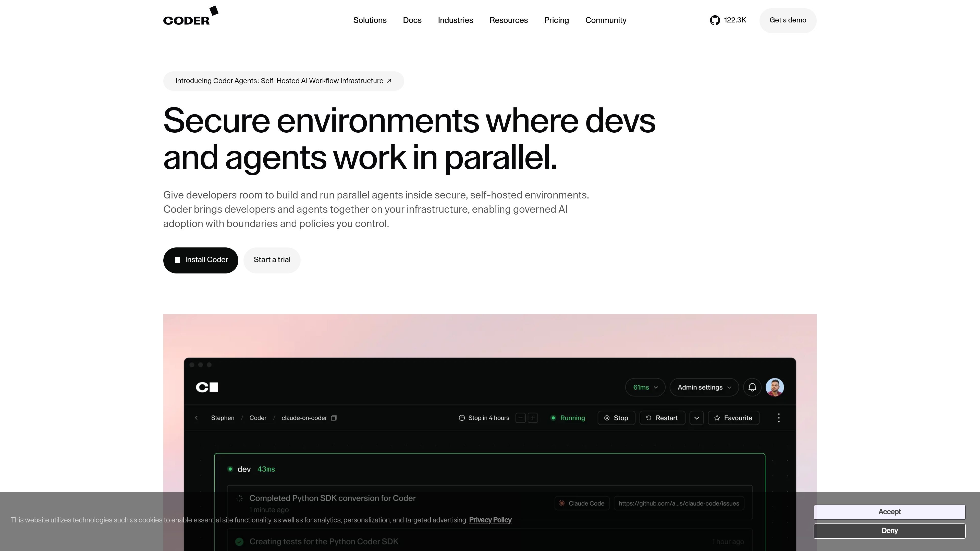Expand the chevron dropdown next to Restart
Screen dimensions: 980x551
(x=696, y=418)
